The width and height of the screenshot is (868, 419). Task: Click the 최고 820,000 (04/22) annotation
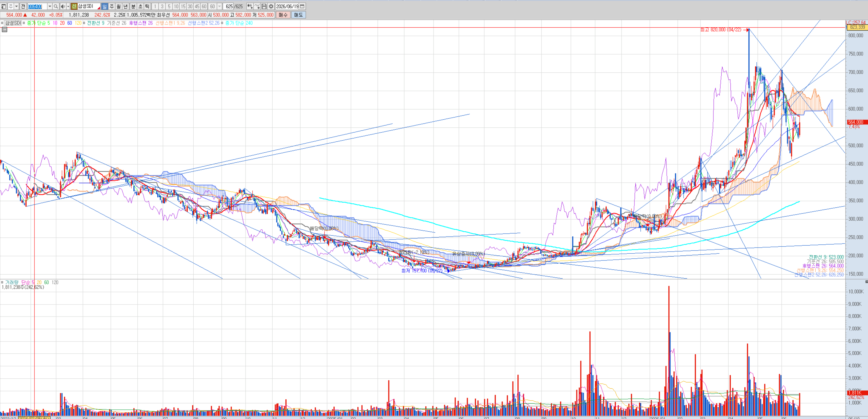point(720,30)
